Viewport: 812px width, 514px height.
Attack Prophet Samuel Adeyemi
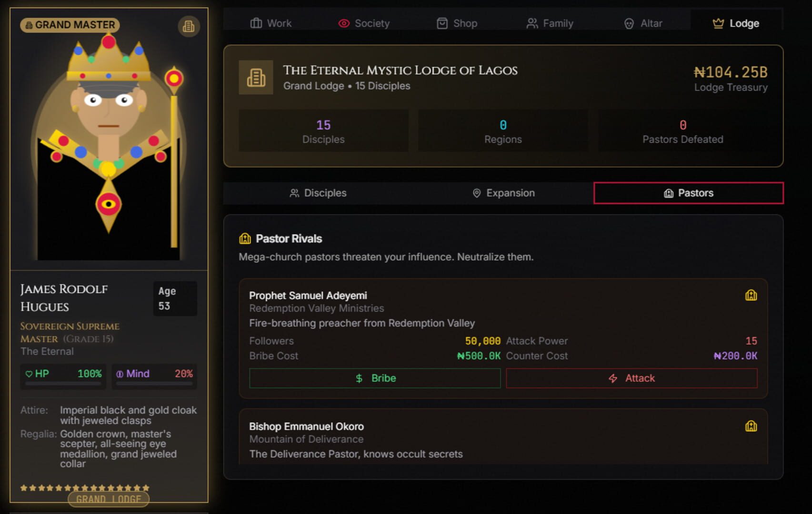632,378
